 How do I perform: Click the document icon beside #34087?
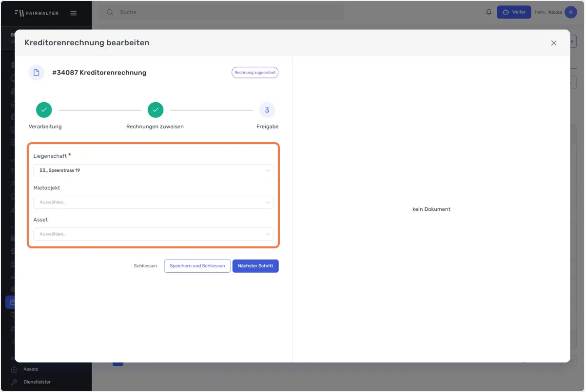pos(37,73)
